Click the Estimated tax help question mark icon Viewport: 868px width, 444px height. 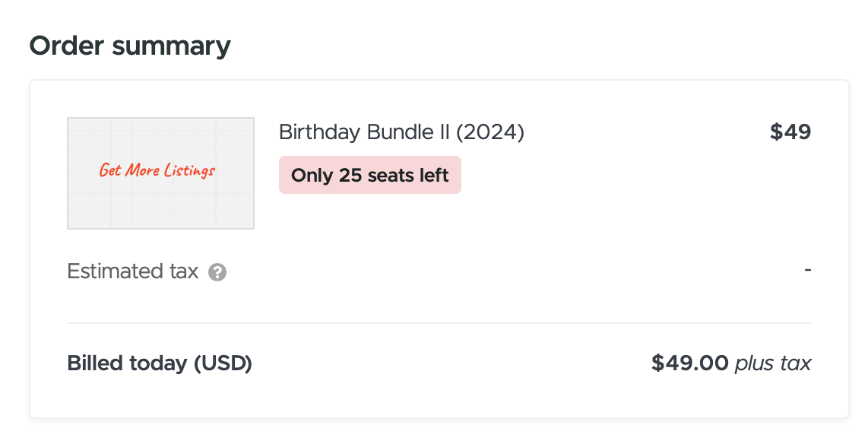pos(217,272)
